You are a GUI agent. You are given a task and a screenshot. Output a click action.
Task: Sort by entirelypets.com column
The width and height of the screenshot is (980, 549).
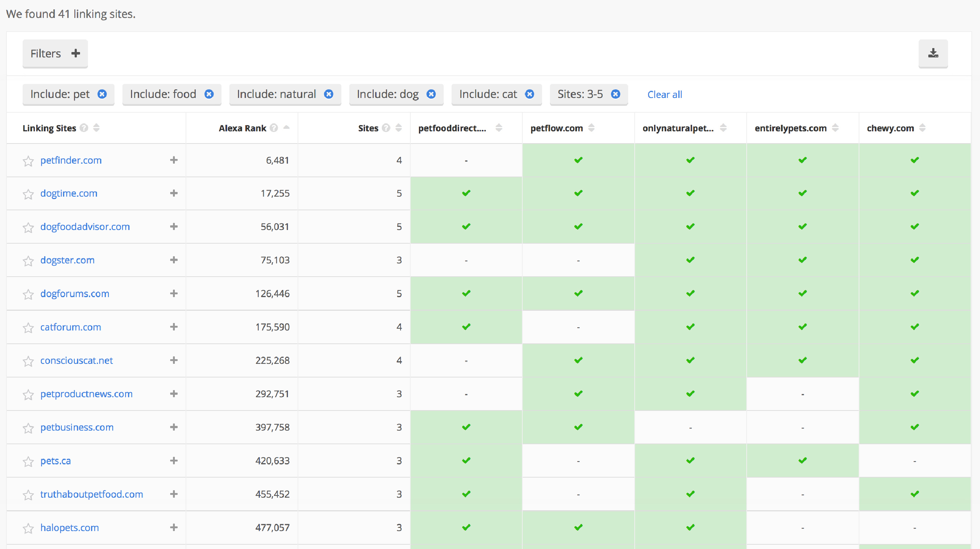[x=835, y=128]
